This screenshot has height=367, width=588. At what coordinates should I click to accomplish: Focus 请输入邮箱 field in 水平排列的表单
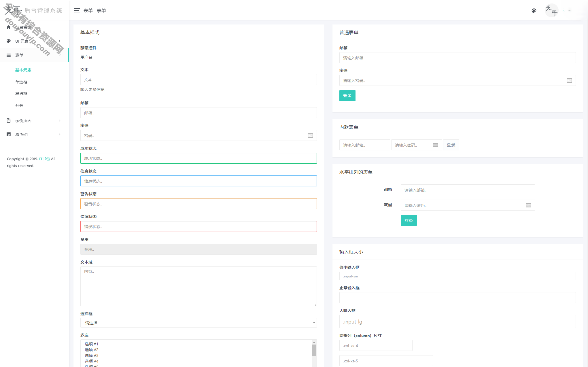point(468,190)
